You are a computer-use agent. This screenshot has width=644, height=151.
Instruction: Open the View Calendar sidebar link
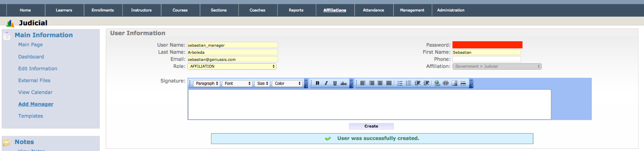coord(35,93)
